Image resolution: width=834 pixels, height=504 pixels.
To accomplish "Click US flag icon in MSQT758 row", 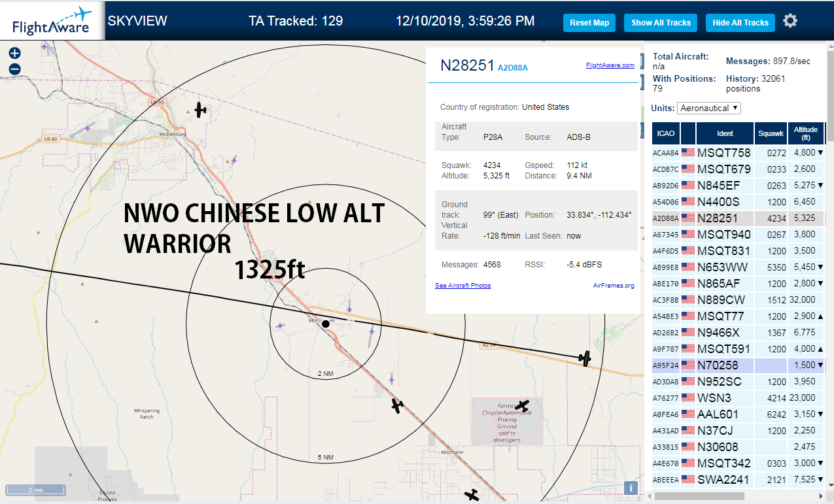I will coord(687,153).
